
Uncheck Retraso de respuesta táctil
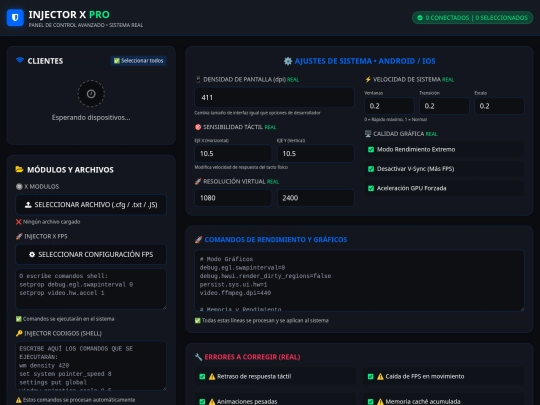coord(202,376)
